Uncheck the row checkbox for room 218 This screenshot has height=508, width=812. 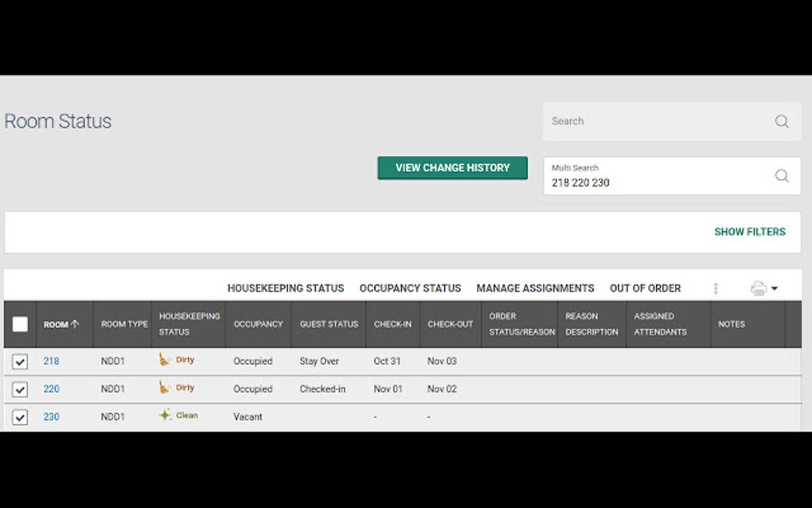pos(19,360)
